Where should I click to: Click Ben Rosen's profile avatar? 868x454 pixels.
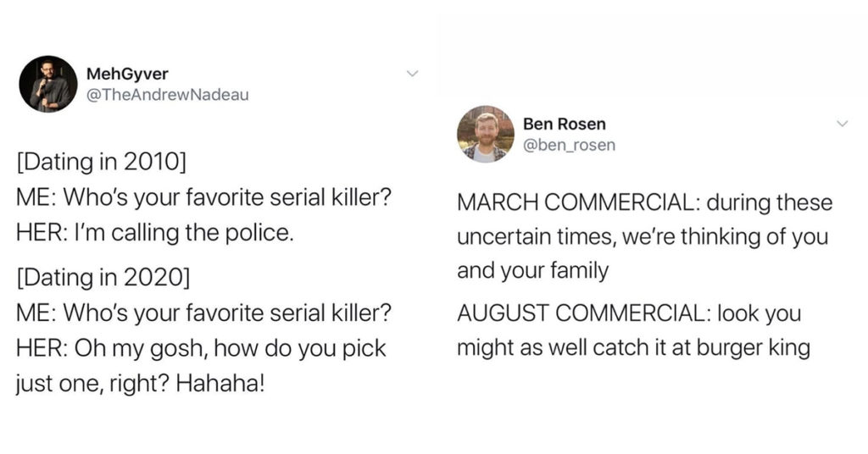(486, 135)
